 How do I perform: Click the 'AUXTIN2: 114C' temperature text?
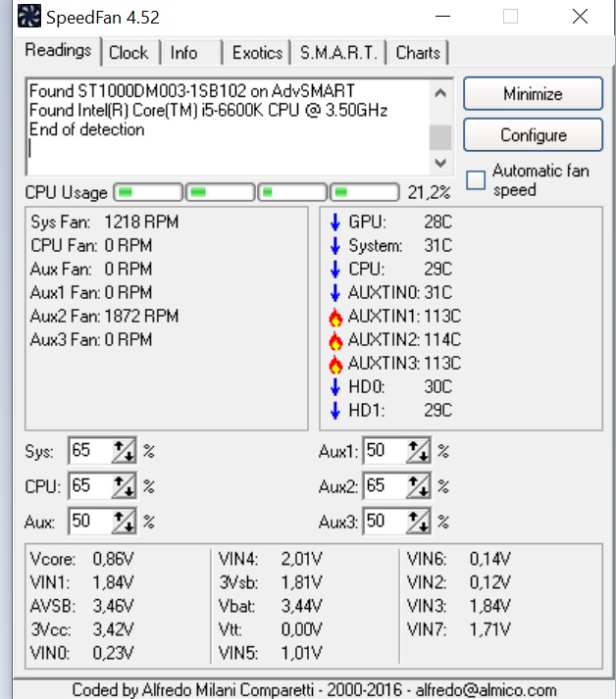[x=404, y=339]
